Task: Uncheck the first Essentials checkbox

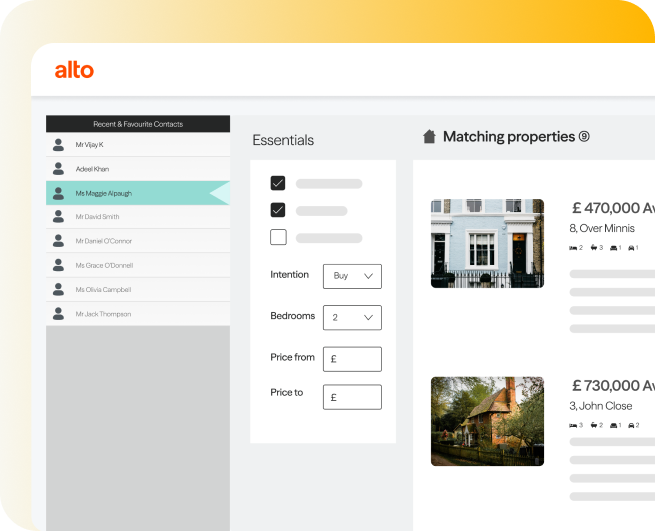Action: 278,183
